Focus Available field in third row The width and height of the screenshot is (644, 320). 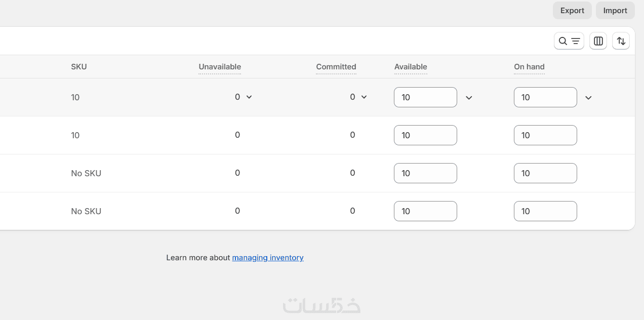(425, 173)
